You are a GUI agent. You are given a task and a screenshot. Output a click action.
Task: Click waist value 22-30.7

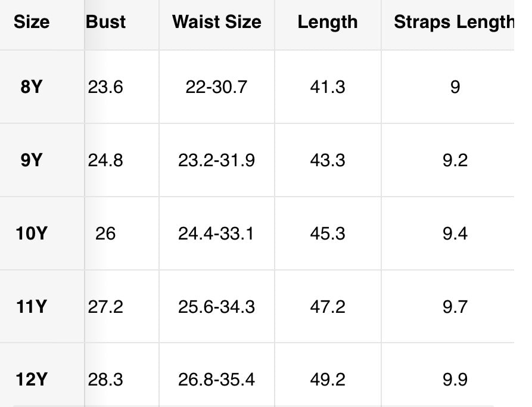tap(217, 87)
